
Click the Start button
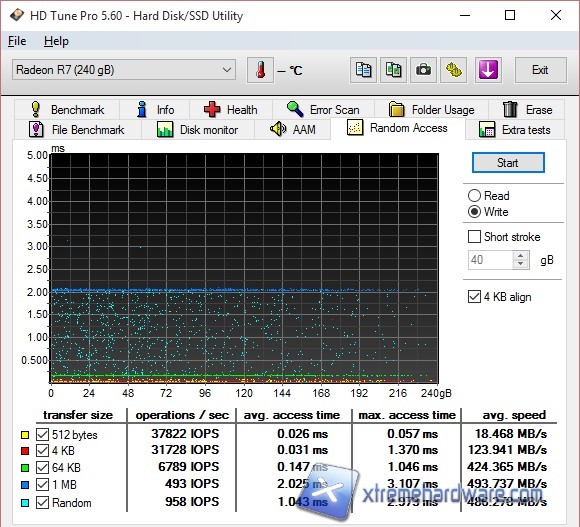[x=508, y=163]
